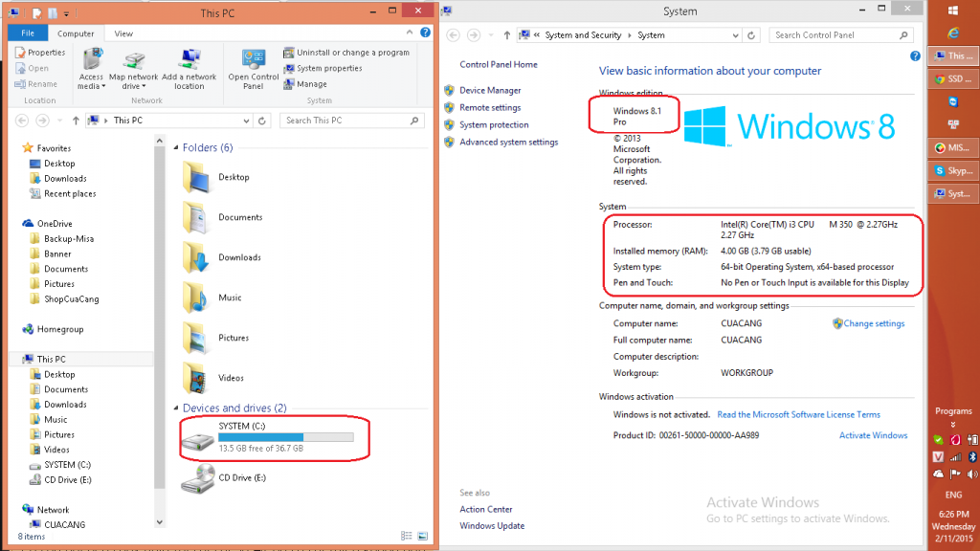Read the Microsoft Software License Terms
980x551 pixels.
[798, 415]
